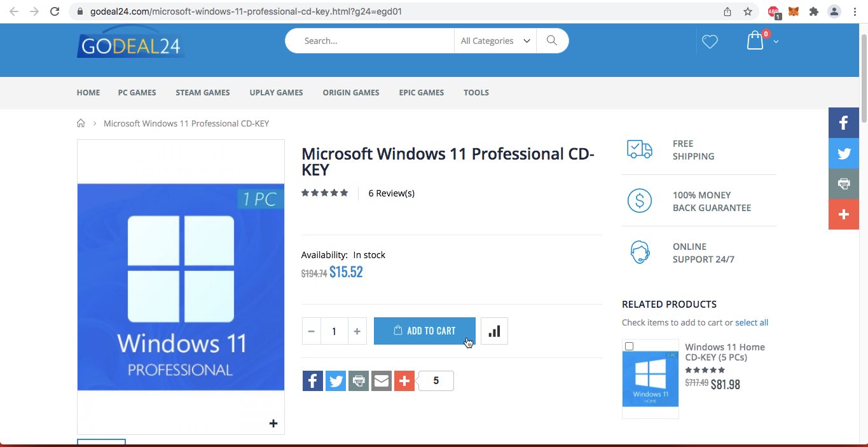The image size is (868, 447).
Task: Open the STEAM GAMES menu
Action: pos(203,92)
